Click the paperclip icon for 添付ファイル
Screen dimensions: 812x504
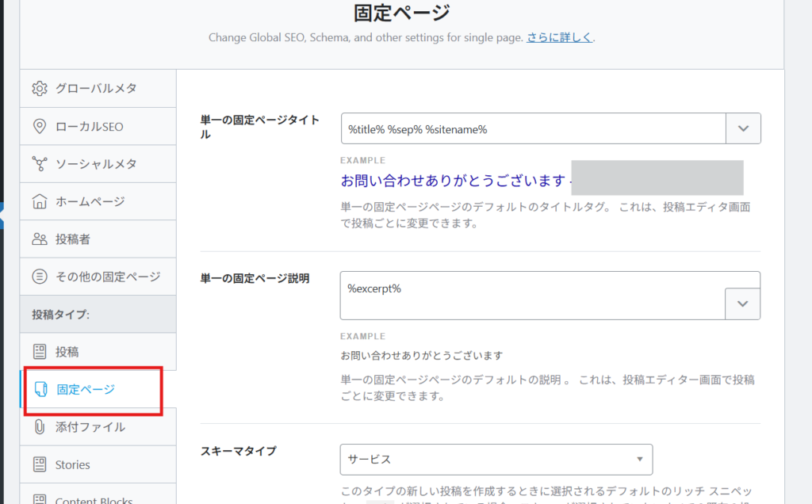pyautogui.click(x=40, y=427)
